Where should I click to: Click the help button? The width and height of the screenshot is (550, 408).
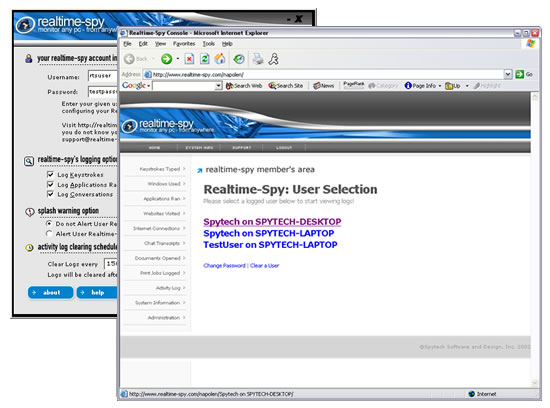[97, 292]
